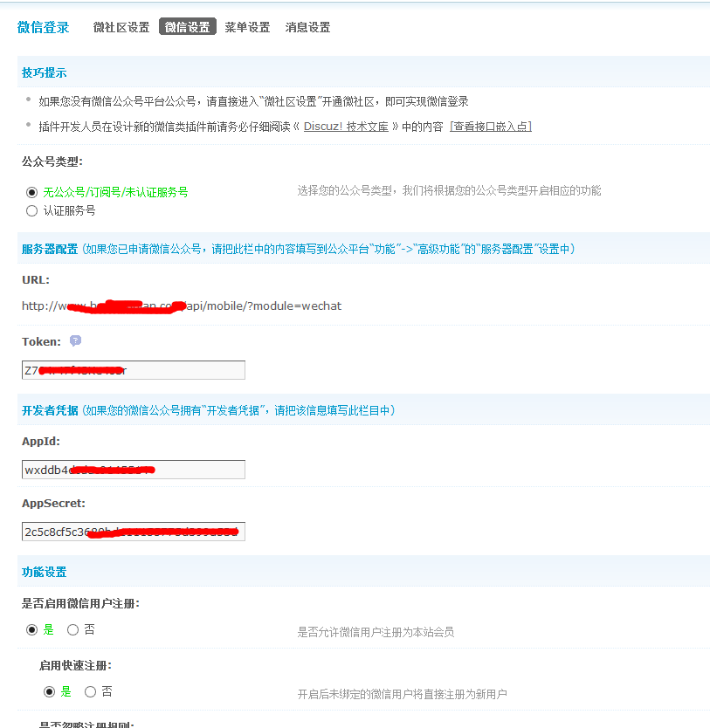
Task: Click the AppId label
Action: pos(41,441)
